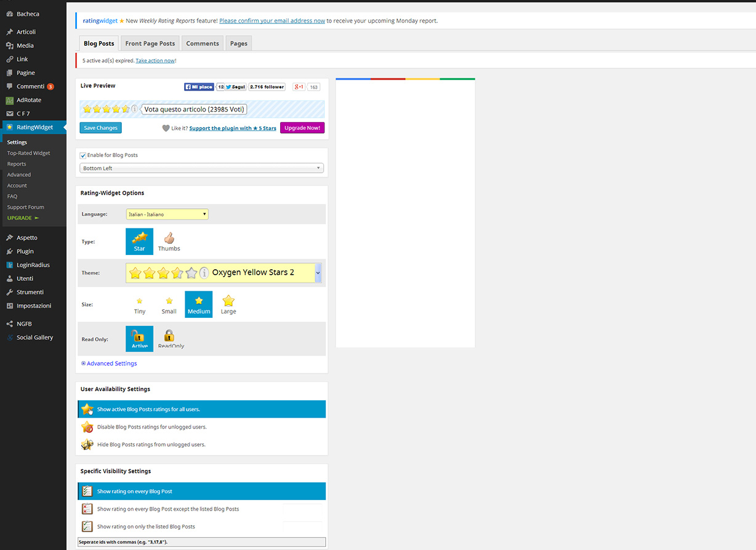The image size is (756, 550).
Task: Toggle the Enable for Blog Posts checkbox
Action: pos(83,156)
